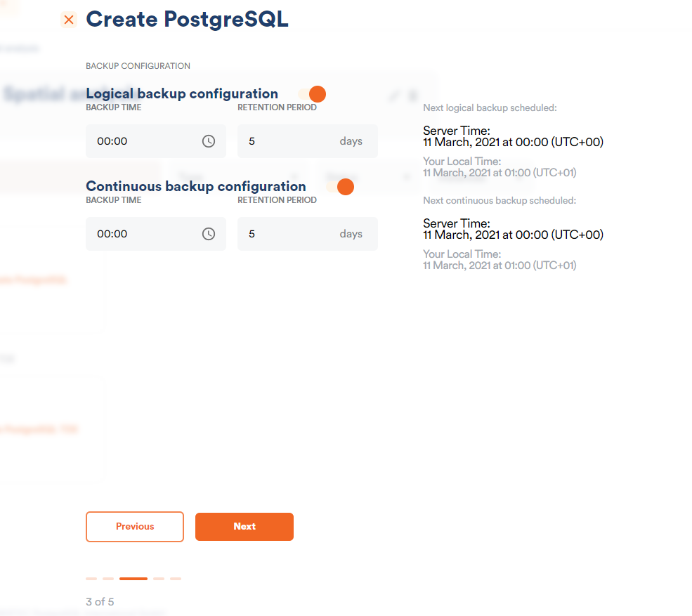Close the Create PostgreSQL dialog
This screenshot has width=692, height=616.
click(68, 20)
